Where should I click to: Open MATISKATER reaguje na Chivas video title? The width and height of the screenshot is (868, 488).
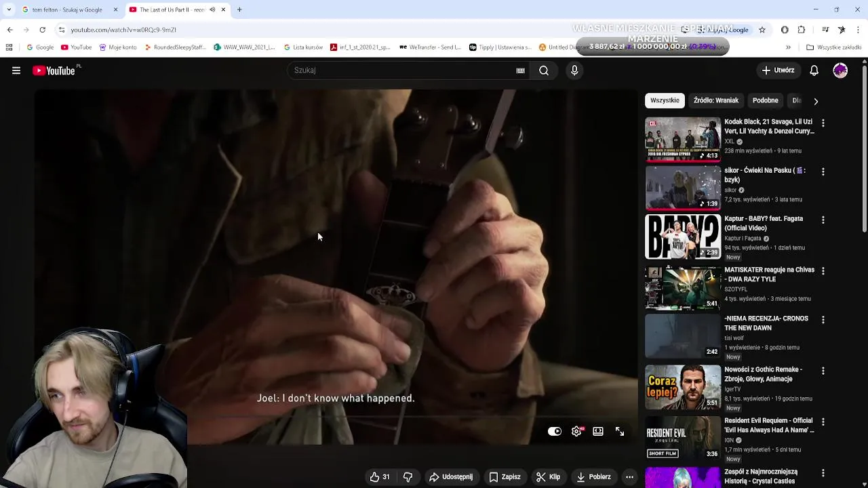click(x=769, y=274)
